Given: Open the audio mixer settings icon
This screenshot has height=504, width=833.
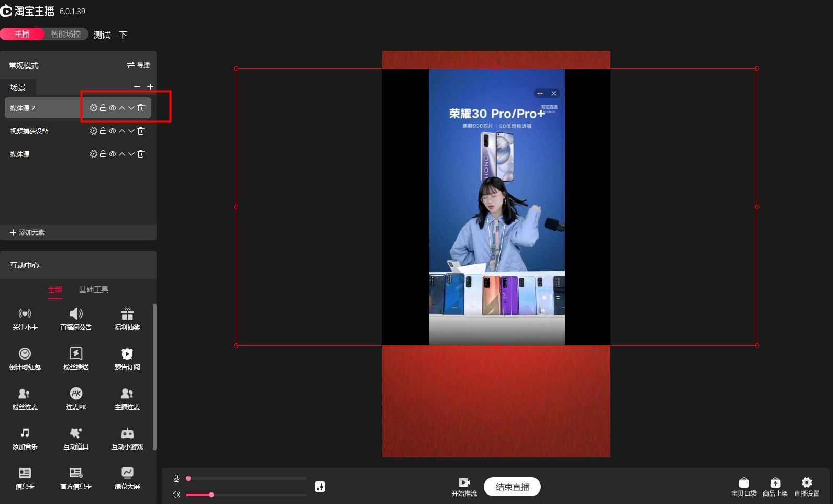Looking at the screenshot, I should (320, 487).
